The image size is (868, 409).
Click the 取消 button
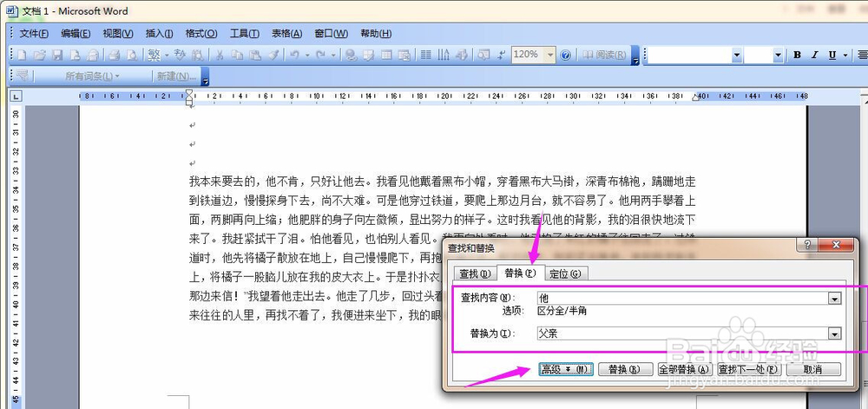[x=813, y=369]
